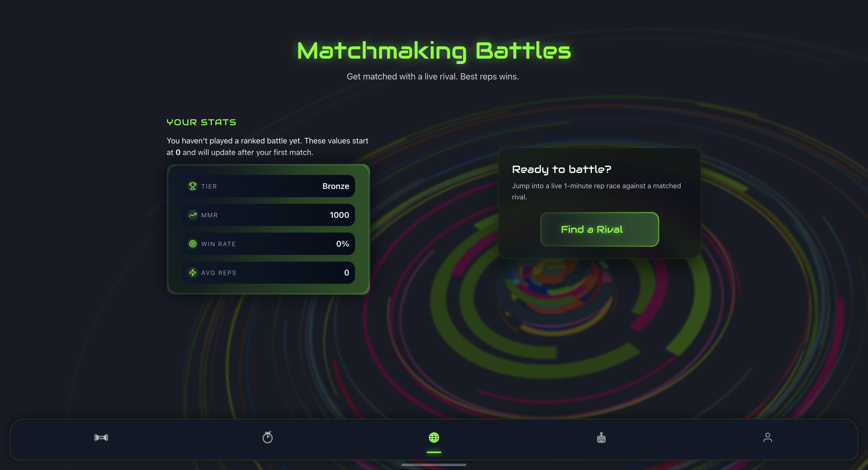868x470 pixels.
Task: Click the home indicator bar at bottom
Action: [434, 465]
